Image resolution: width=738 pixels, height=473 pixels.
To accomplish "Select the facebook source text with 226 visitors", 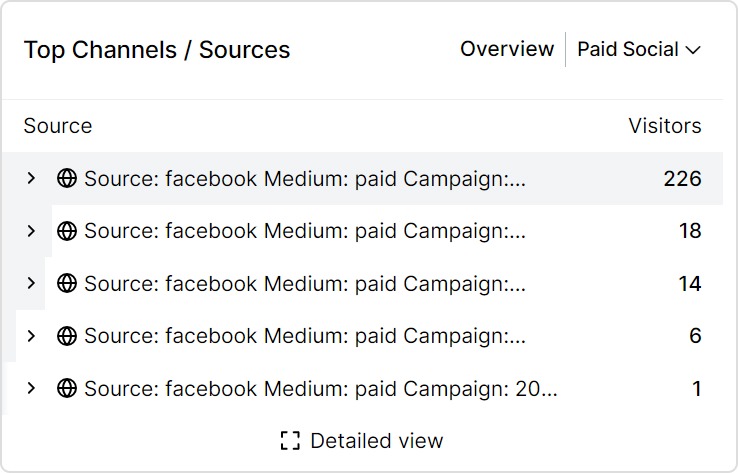I will pos(304,179).
